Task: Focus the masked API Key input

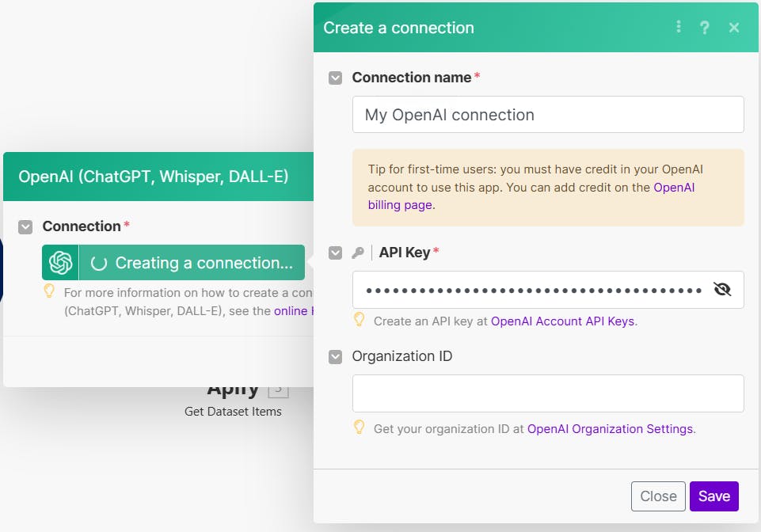Action: point(548,290)
